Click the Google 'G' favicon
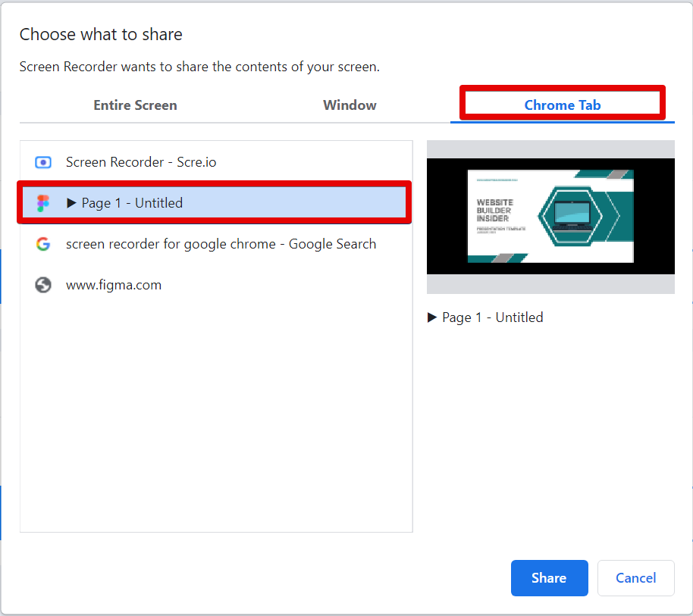The height and width of the screenshot is (616, 693). (x=43, y=244)
